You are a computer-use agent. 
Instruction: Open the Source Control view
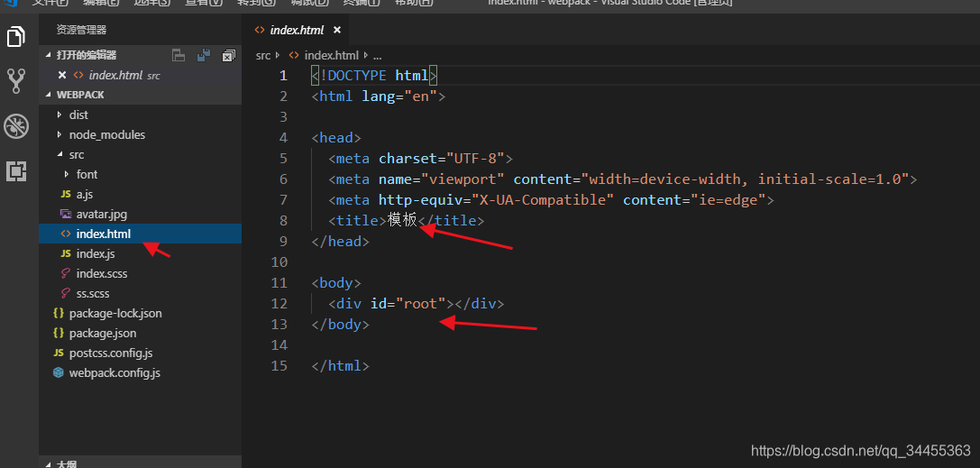pyautogui.click(x=15, y=81)
